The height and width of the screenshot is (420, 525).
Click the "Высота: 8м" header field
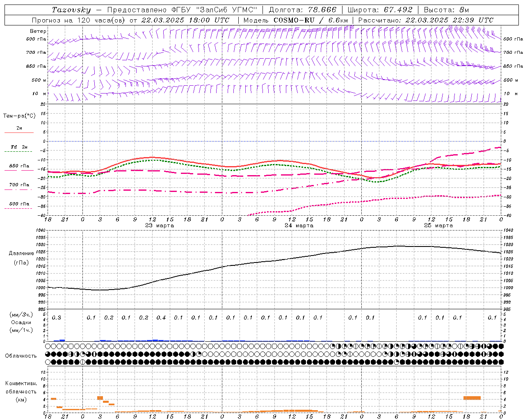(x=446, y=10)
